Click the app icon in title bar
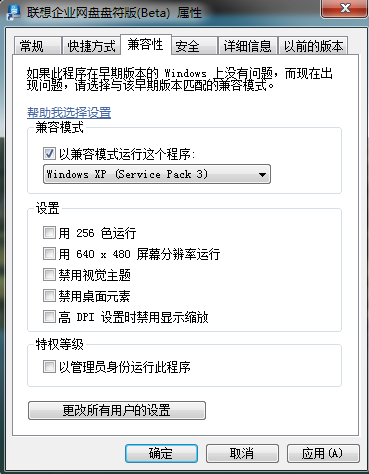The width and height of the screenshot is (369, 474). [13, 13]
